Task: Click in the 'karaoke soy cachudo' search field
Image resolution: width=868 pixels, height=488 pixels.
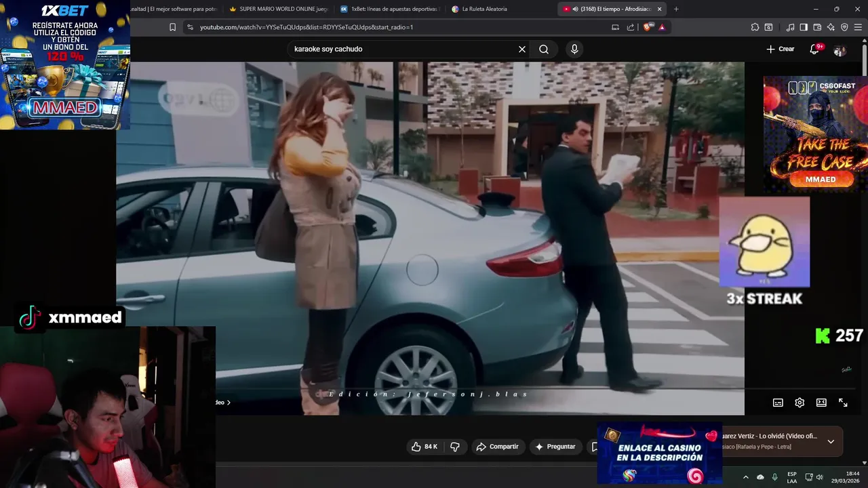Action: click(x=403, y=49)
